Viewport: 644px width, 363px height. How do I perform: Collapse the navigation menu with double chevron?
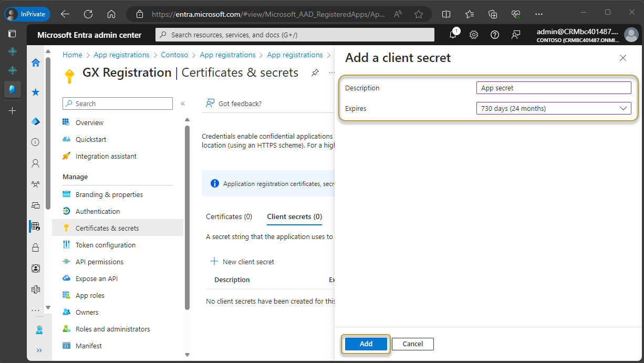coord(183,103)
